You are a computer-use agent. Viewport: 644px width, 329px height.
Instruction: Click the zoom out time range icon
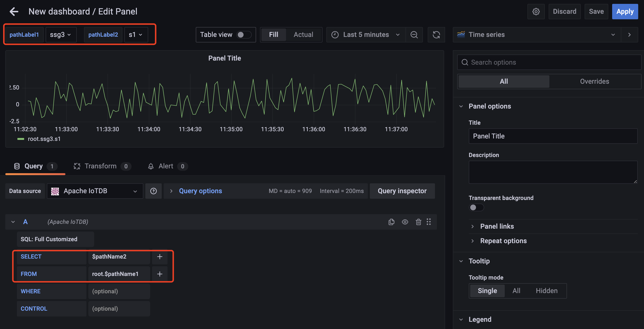[x=414, y=34]
